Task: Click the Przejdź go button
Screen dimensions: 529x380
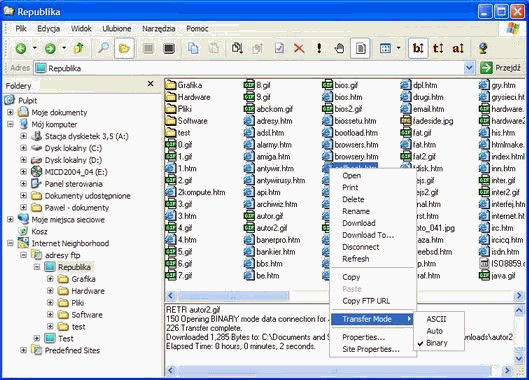Action: [501, 68]
